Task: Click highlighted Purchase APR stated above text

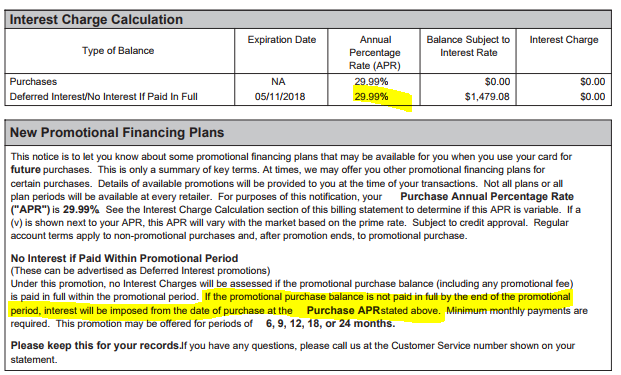Action: click(x=373, y=310)
